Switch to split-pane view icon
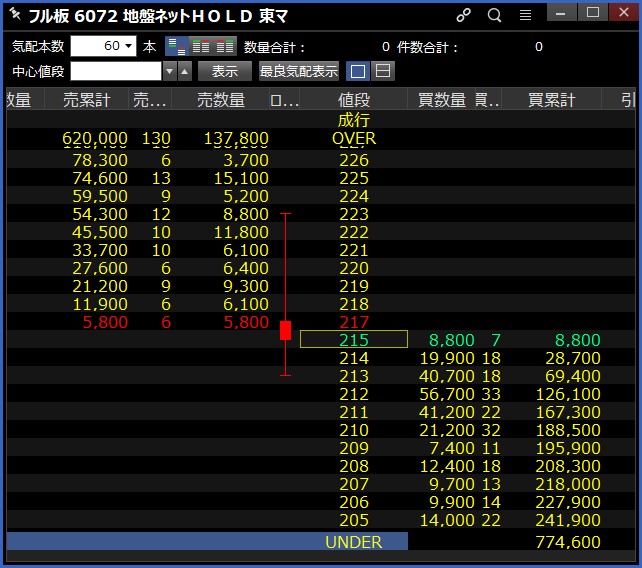 [x=383, y=71]
